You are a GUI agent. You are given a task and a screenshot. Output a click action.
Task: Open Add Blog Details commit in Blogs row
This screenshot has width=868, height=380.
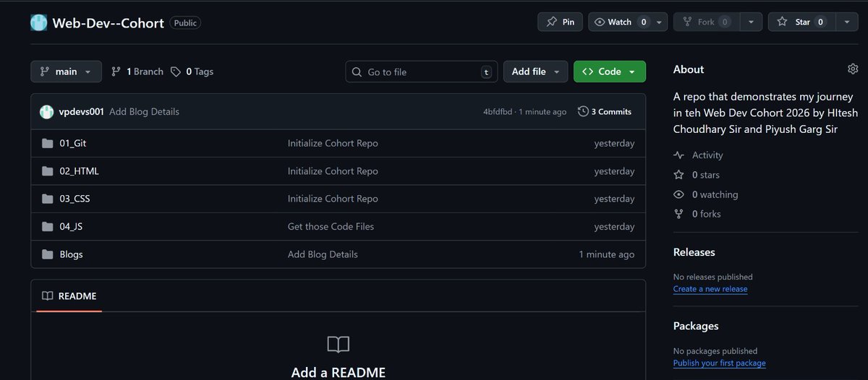point(323,254)
